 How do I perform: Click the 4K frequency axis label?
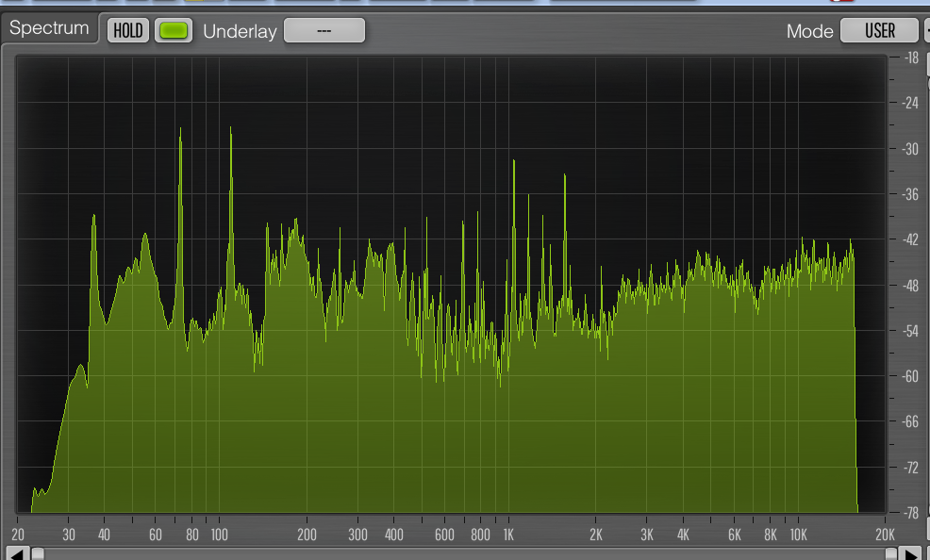tap(683, 535)
